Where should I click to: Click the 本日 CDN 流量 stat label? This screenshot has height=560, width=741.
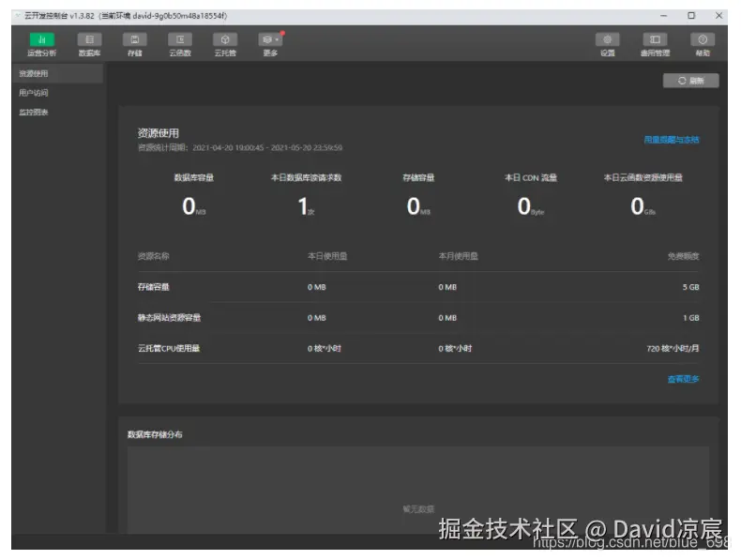click(531, 177)
